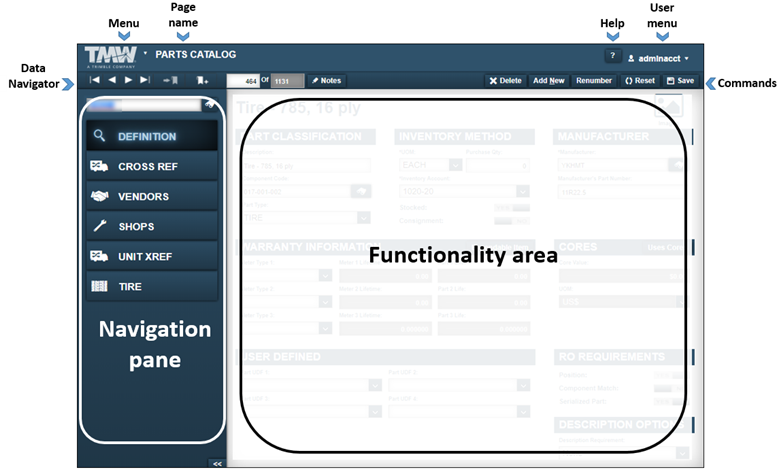779x472 pixels.
Task: Open Notes for this part
Action: click(x=326, y=80)
